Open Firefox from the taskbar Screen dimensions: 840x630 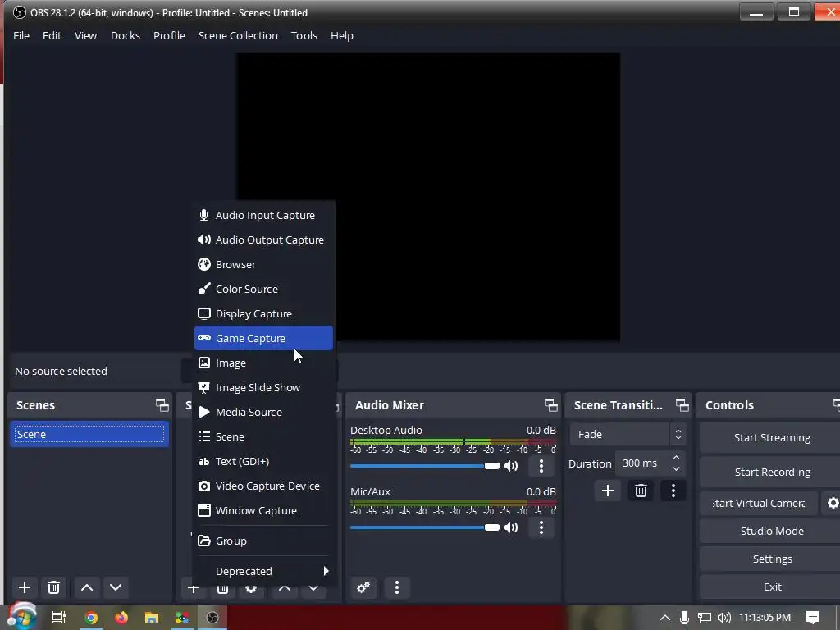[121, 618]
